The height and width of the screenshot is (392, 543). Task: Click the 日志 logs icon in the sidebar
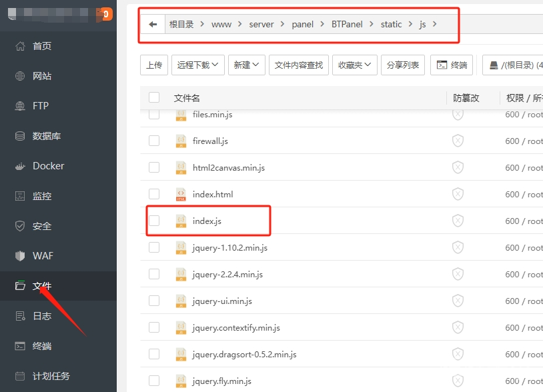click(x=20, y=316)
